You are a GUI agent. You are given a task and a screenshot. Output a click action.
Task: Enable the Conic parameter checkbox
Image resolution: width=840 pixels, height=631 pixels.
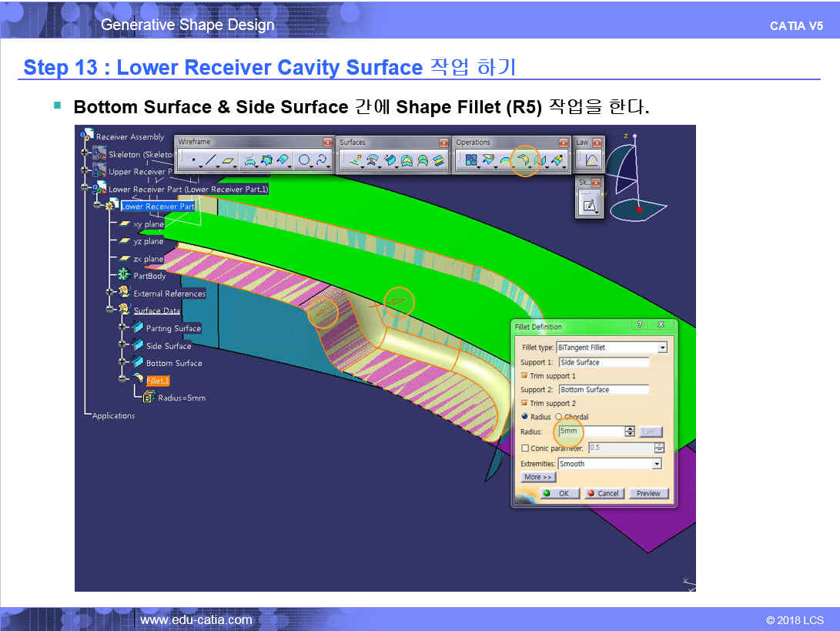coord(525,448)
